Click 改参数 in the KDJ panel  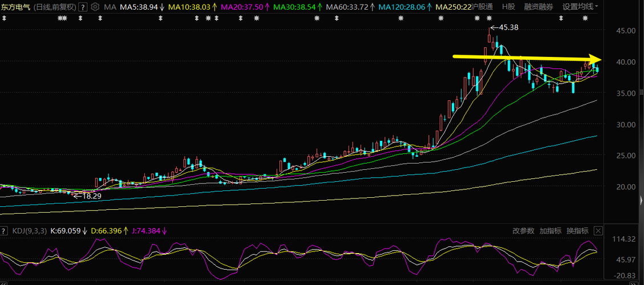[x=523, y=231]
